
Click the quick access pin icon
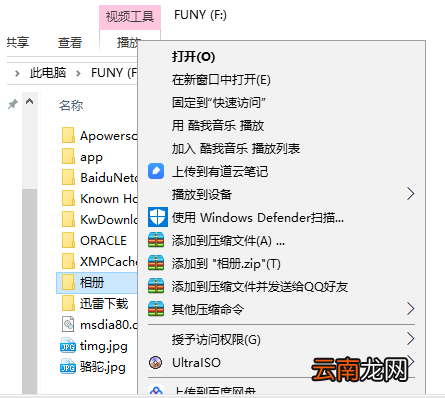[x=13, y=104]
